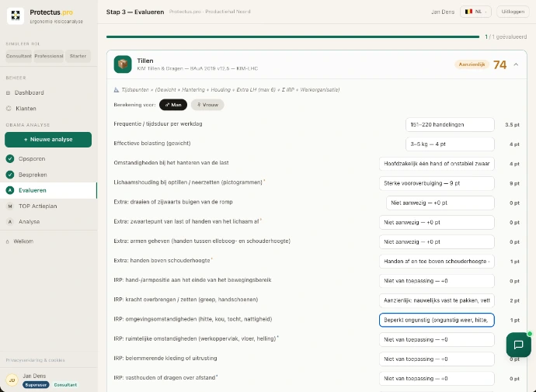Select Man for the calculation
Screen dimensions: 536x392
coord(173,105)
